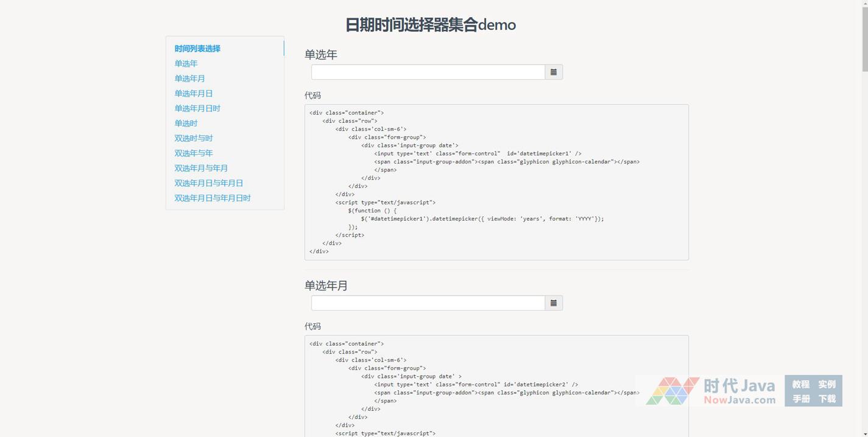Screen dimensions: 868x437
Task: Navigate to 单选年月日时 sidebar item
Action: (197, 108)
